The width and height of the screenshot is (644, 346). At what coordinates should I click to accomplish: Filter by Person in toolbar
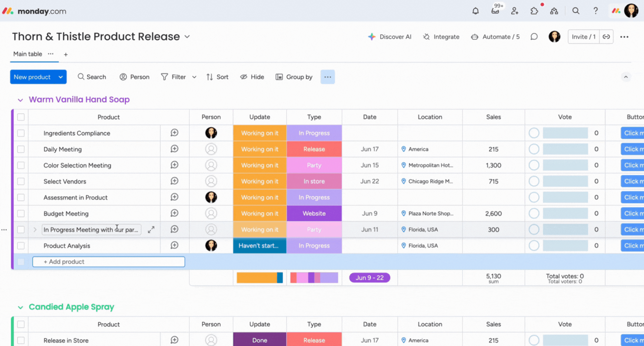pos(134,77)
